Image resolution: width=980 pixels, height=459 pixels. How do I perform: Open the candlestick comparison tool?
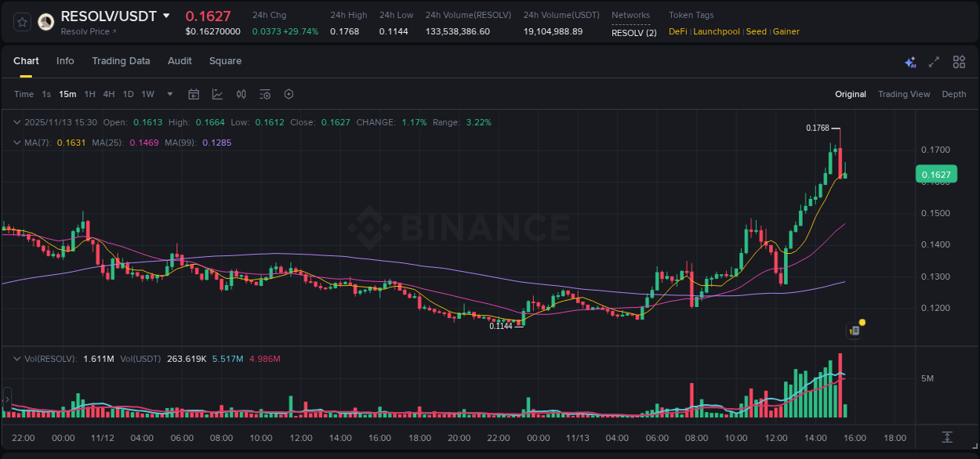[x=241, y=94]
